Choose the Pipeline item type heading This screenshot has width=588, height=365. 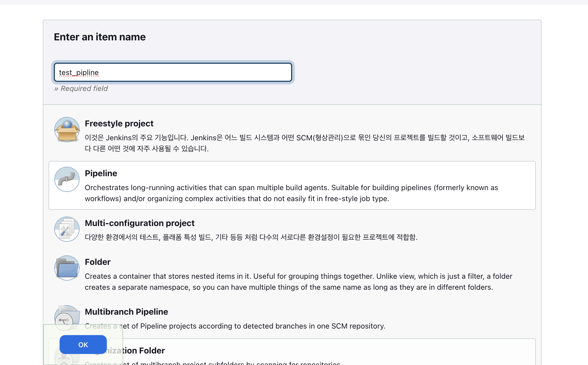(101, 173)
